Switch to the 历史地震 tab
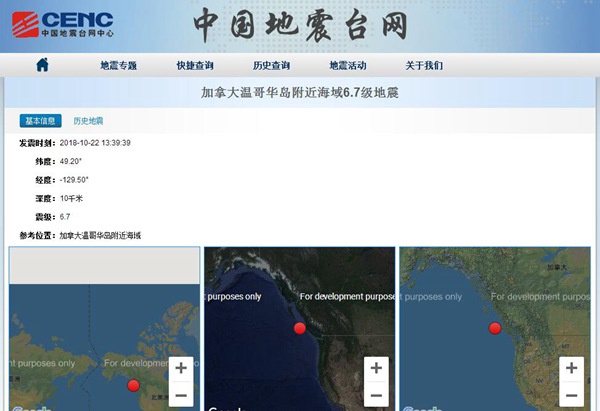Viewport: 600px width, 411px height. click(x=88, y=121)
